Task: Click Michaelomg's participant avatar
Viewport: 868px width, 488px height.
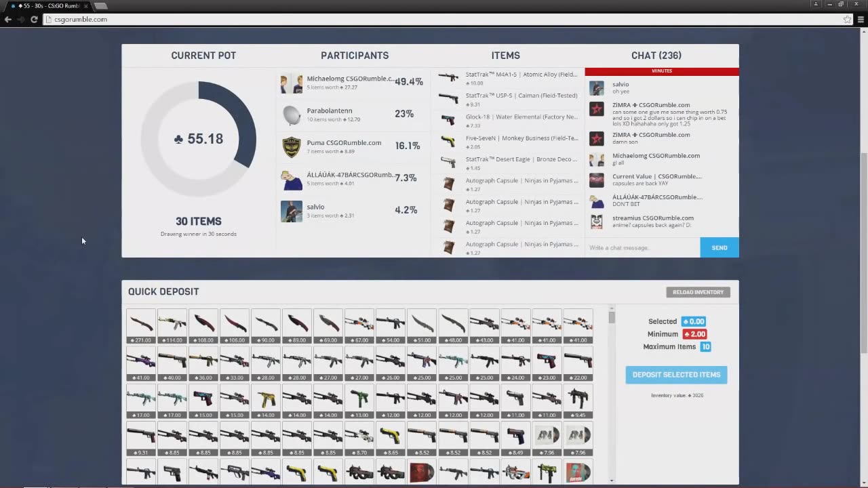Action: point(292,83)
